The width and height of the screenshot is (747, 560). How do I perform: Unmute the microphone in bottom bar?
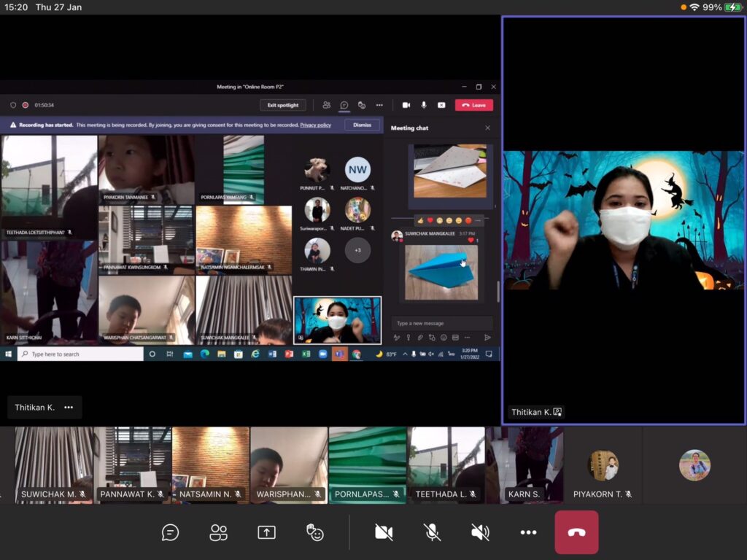point(433,533)
